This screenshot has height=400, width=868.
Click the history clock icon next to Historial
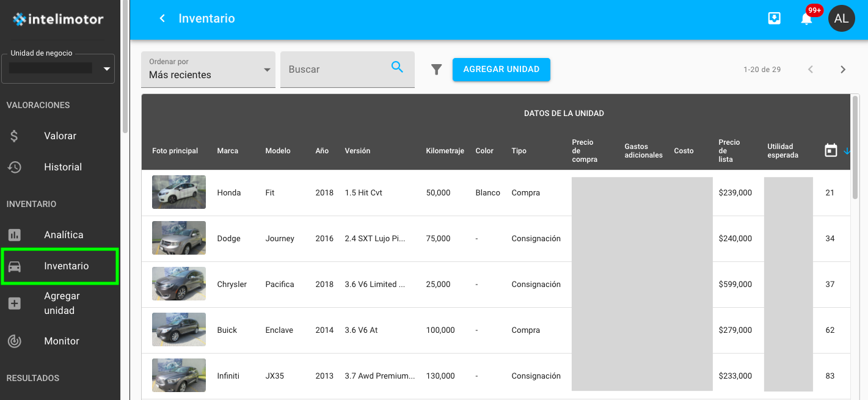pyautogui.click(x=15, y=167)
